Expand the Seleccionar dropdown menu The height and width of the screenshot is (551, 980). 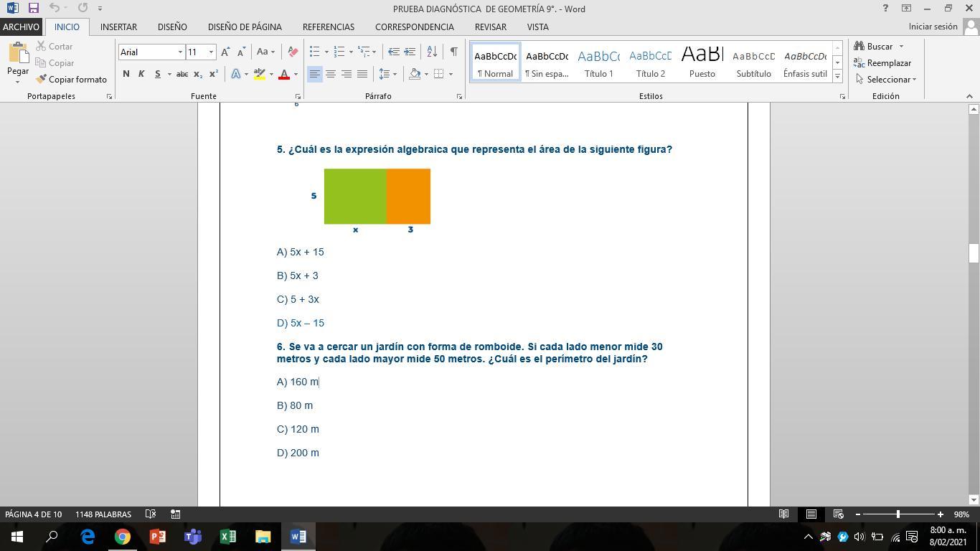coord(886,79)
